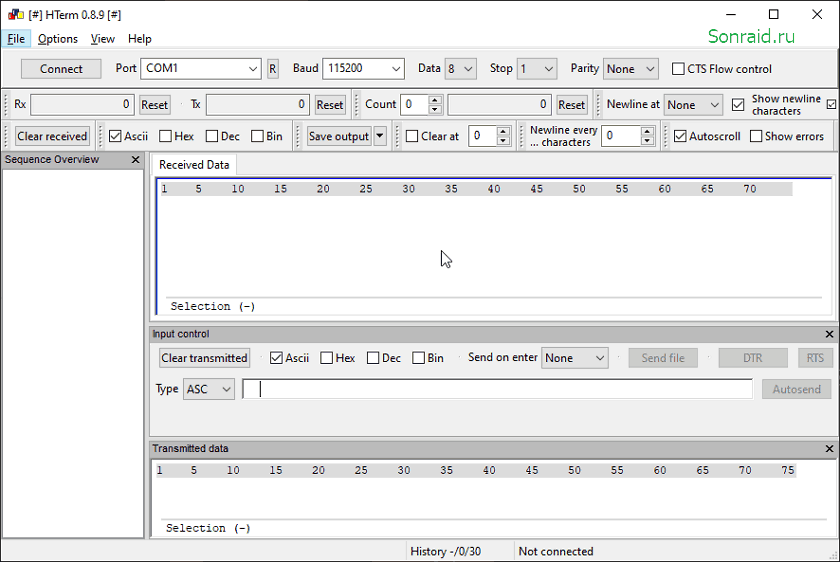The image size is (840, 562).
Task: Open the Newline at dropdown
Action: [x=693, y=105]
